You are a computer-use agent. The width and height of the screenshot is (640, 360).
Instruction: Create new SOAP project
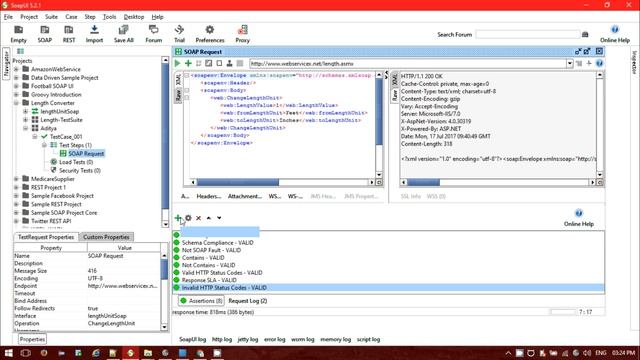click(44, 34)
